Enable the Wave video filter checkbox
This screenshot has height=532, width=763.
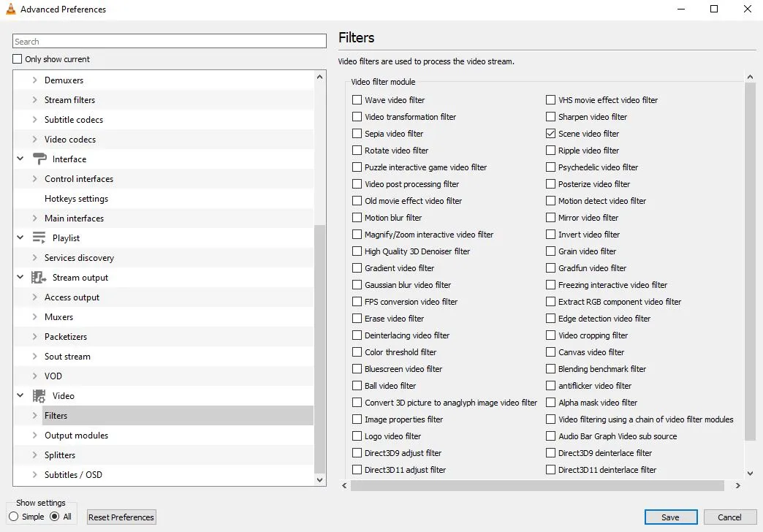pyautogui.click(x=357, y=100)
